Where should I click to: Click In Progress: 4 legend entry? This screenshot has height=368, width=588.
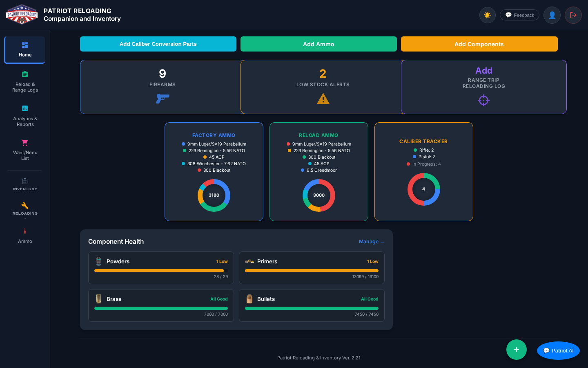(423, 164)
